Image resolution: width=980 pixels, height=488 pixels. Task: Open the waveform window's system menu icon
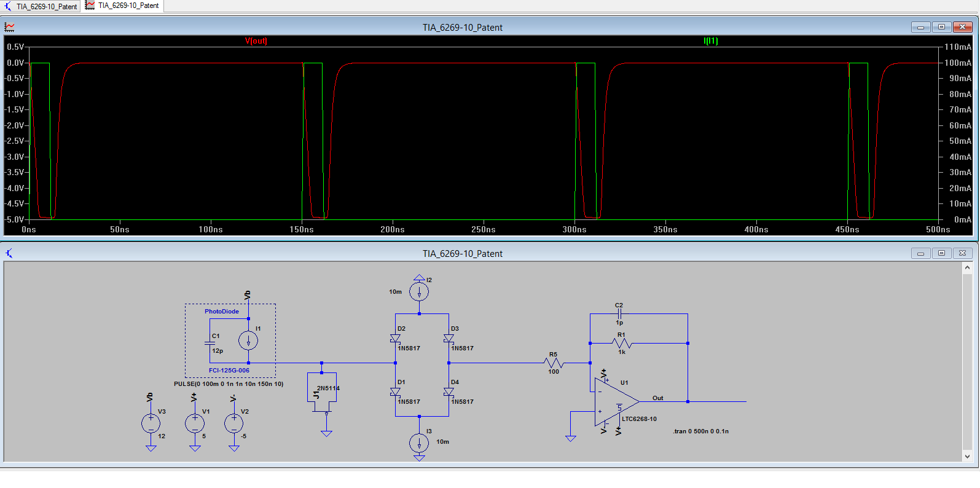point(9,27)
